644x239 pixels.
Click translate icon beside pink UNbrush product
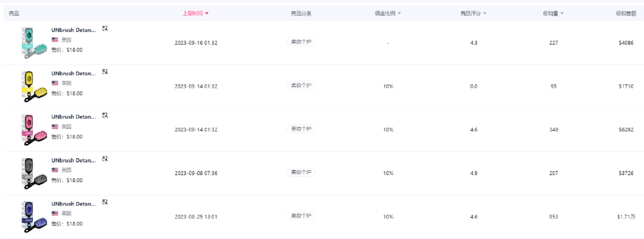pos(105,115)
